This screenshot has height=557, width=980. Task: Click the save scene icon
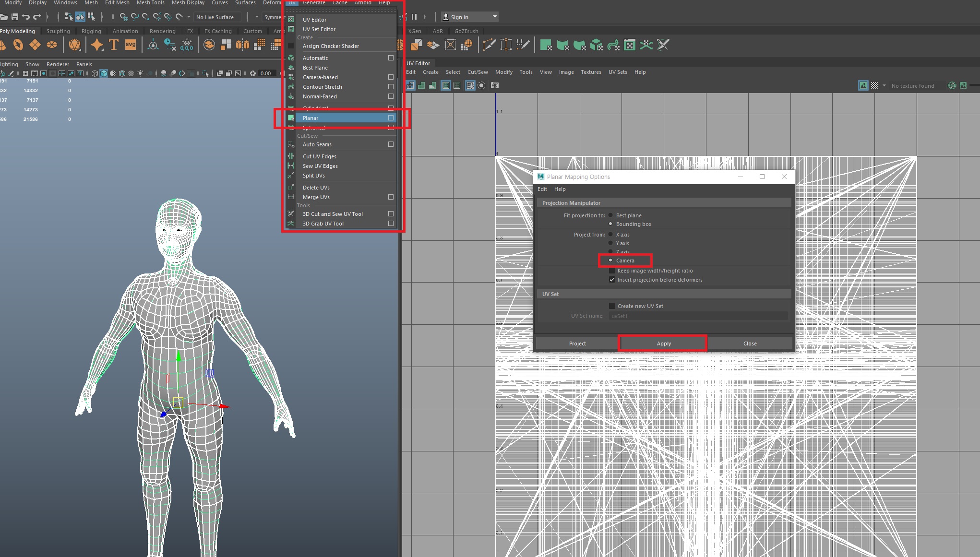[15, 17]
